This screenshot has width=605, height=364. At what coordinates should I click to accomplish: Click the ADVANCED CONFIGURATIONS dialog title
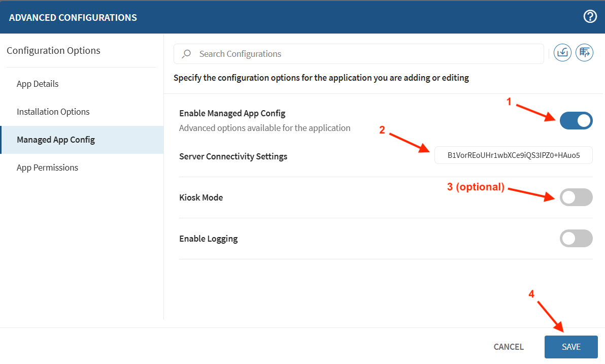[73, 18]
